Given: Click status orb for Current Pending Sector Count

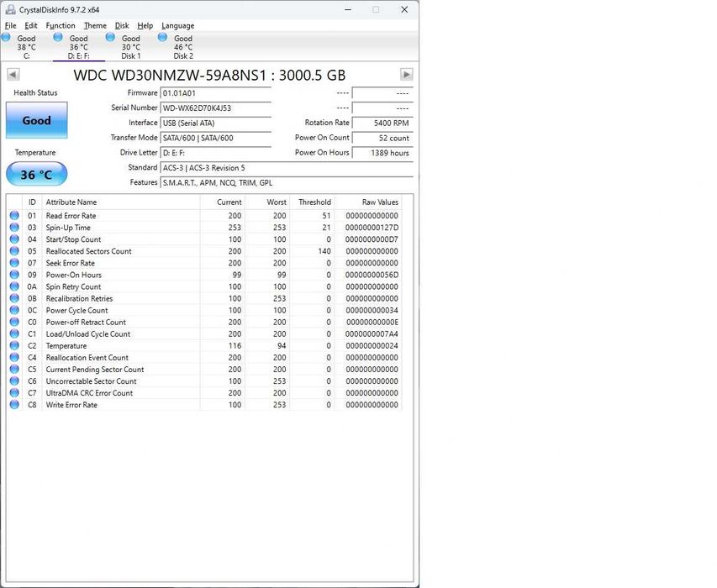Looking at the screenshot, I should pyautogui.click(x=14, y=369).
